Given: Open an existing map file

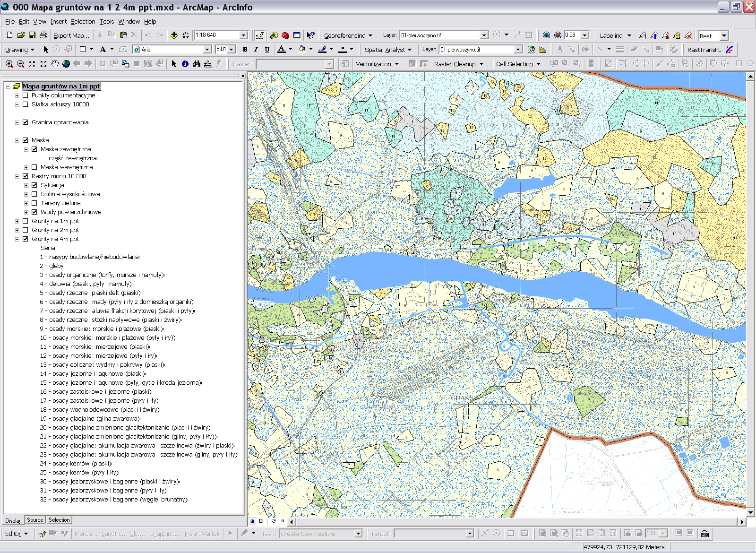Looking at the screenshot, I should 21,35.
